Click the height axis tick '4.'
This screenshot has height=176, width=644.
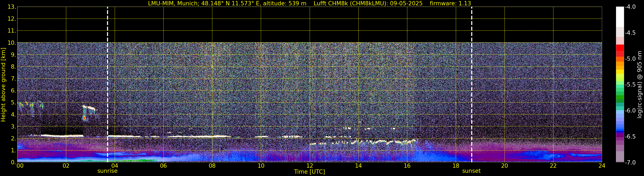(13, 115)
